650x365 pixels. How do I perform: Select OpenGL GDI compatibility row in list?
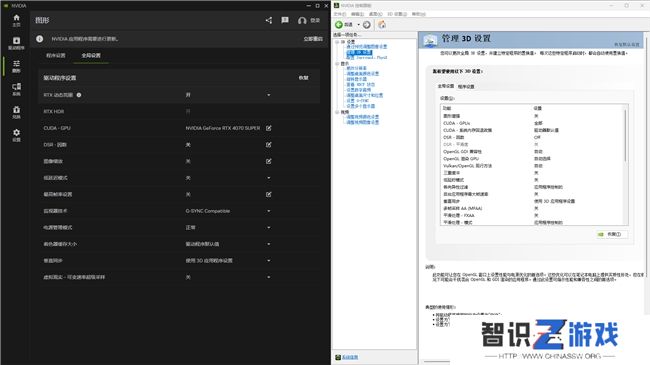coord(531,152)
